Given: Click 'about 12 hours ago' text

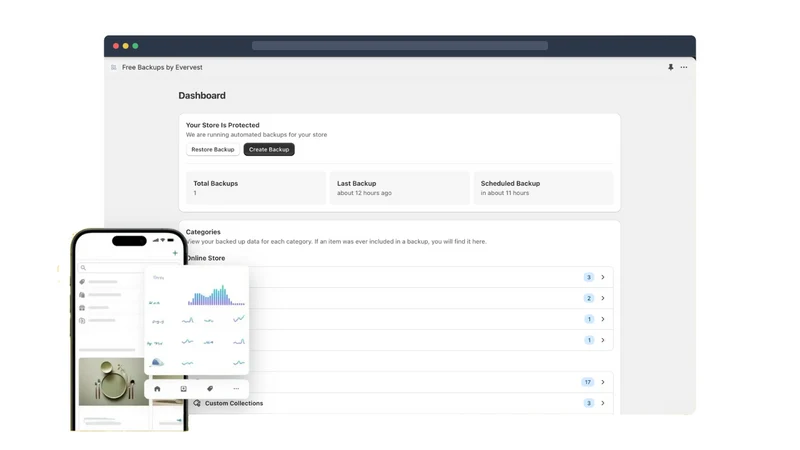Looking at the screenshot, I should [x=364, y=193].
